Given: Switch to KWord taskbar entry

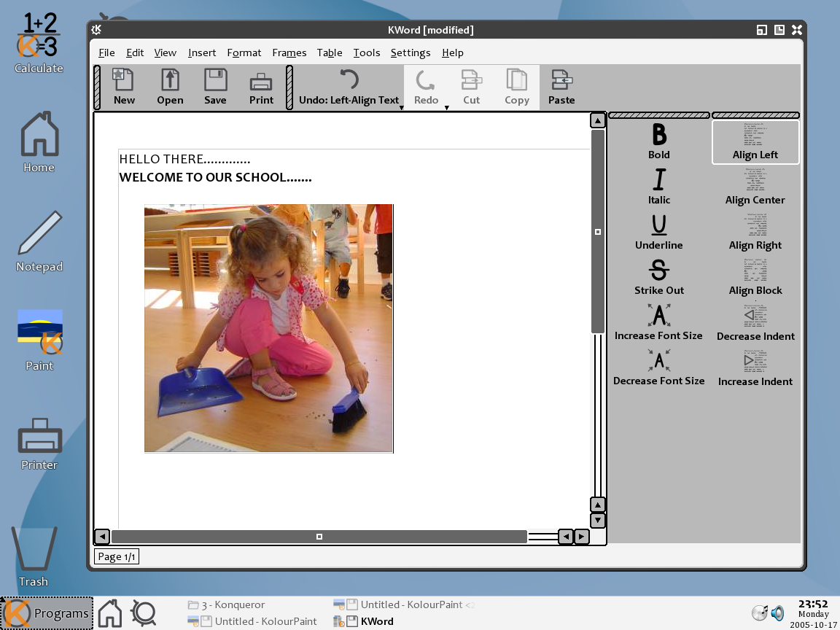Looking at the screenshot, I should coord(363,621).
